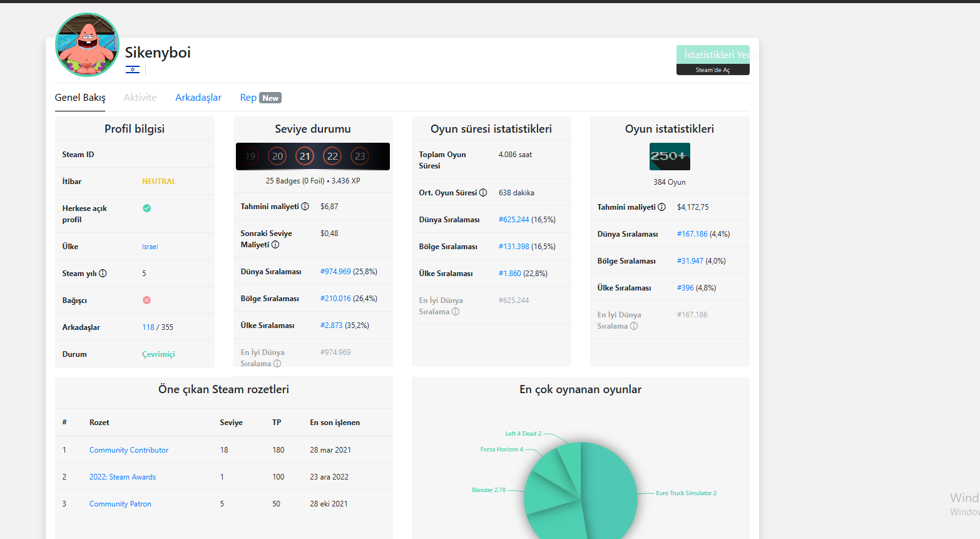Click the Seviye column header in badges table
The width and height of the screenshot is (980, 539).
pos(231,423)
